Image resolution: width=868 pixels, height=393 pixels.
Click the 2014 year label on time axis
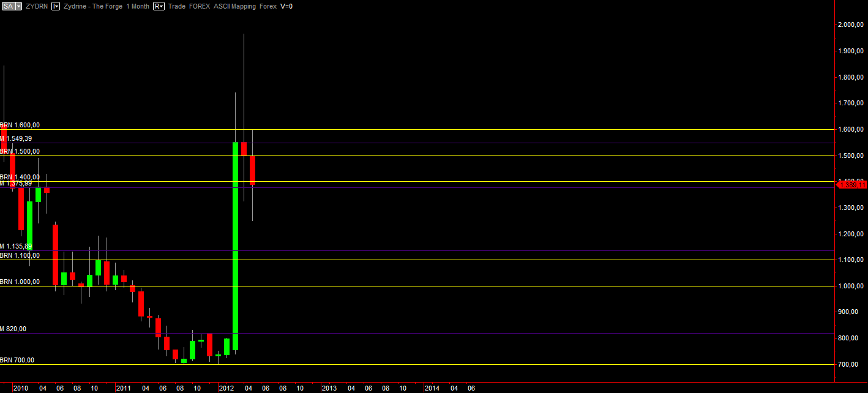point(432,388)
